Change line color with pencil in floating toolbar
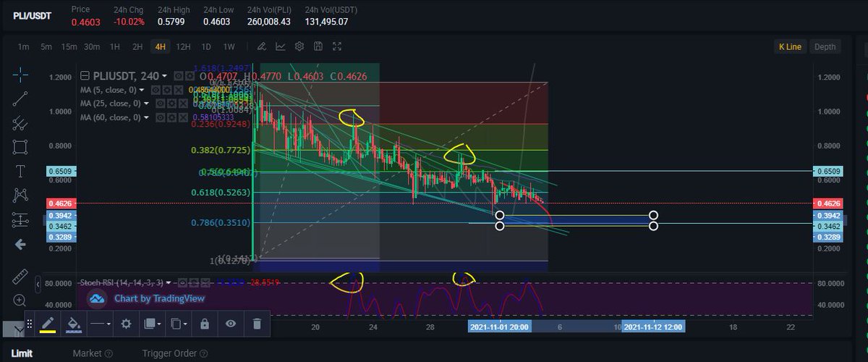868x362 pixels. click(48, 324)
